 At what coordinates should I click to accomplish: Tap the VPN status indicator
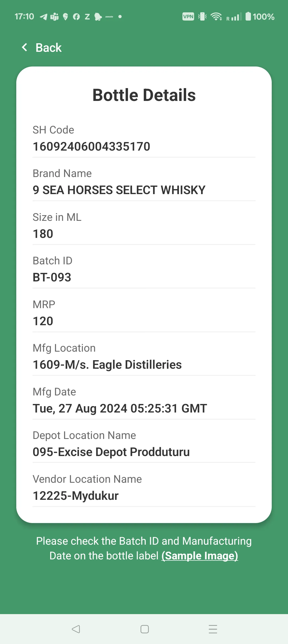click(188, 17)
